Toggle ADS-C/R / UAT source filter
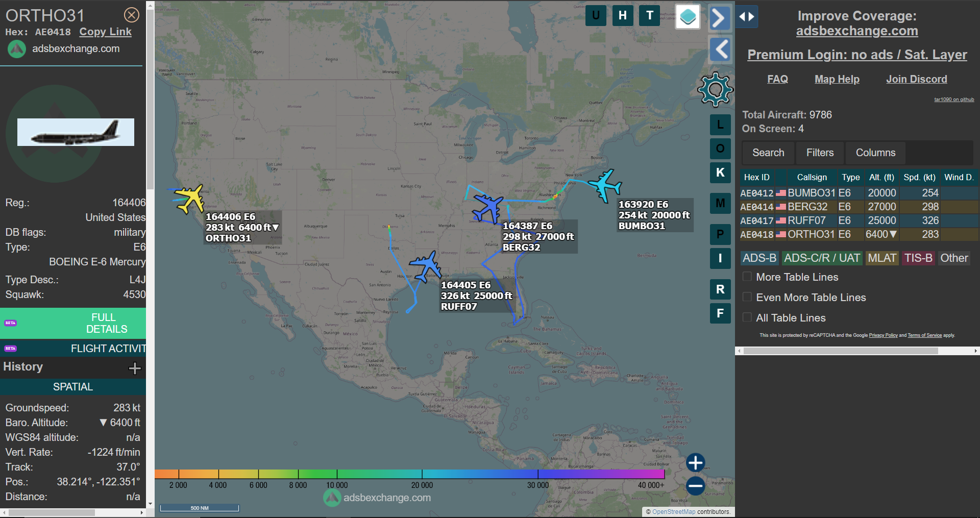 point(822,258)
